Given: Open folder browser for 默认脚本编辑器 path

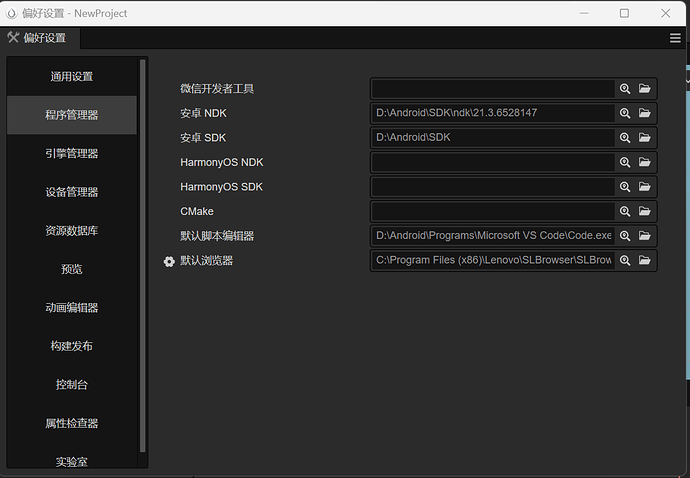Looking at the screenshot, I should (645, 236).
